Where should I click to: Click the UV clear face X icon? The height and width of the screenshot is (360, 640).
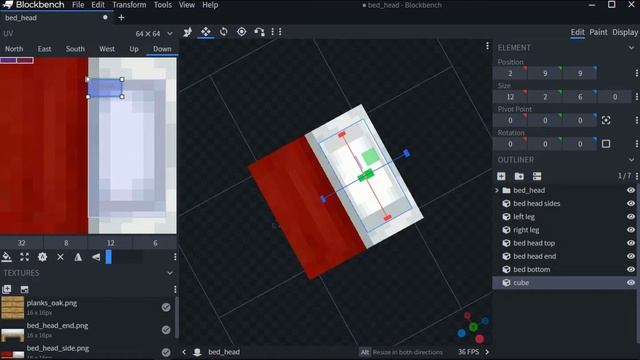pyautogui.click(x=60, y=257)
